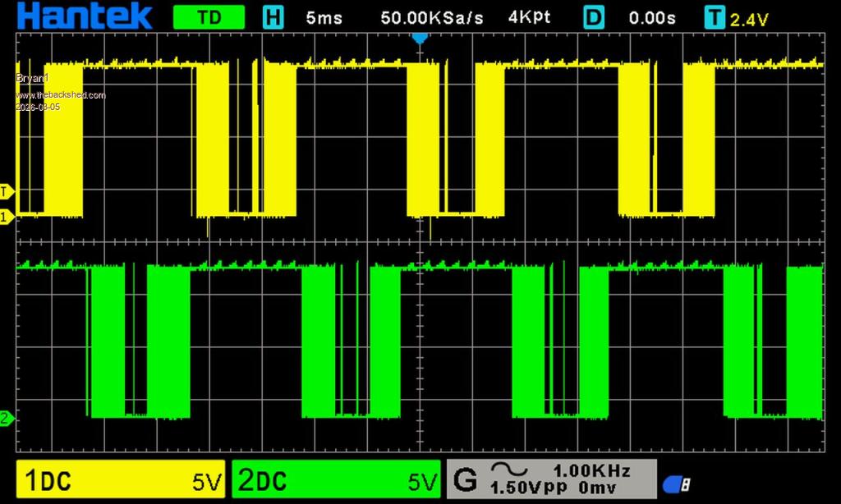Image resolution: width=841 pixels, height=504 pixels.
Task: Click the D delay icon
Action: click(594, 17)
